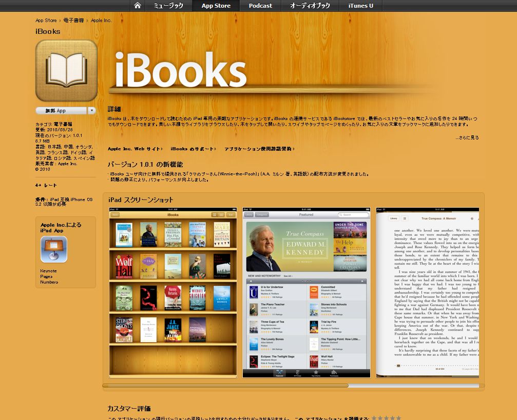The width and height of the screenshot is (517, 420).
Task: Click the カスタマー評価 heading
Action: coord(129,409)
